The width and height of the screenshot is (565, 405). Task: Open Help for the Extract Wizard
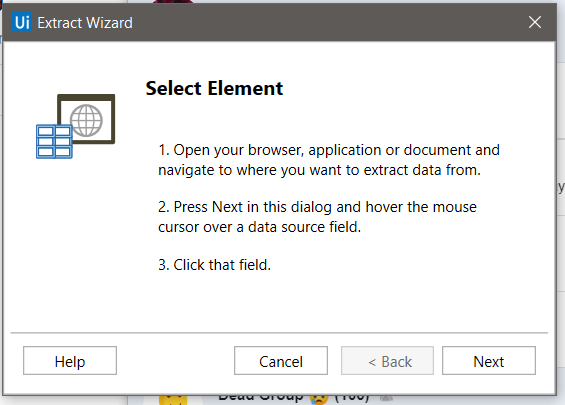[70, 361]
